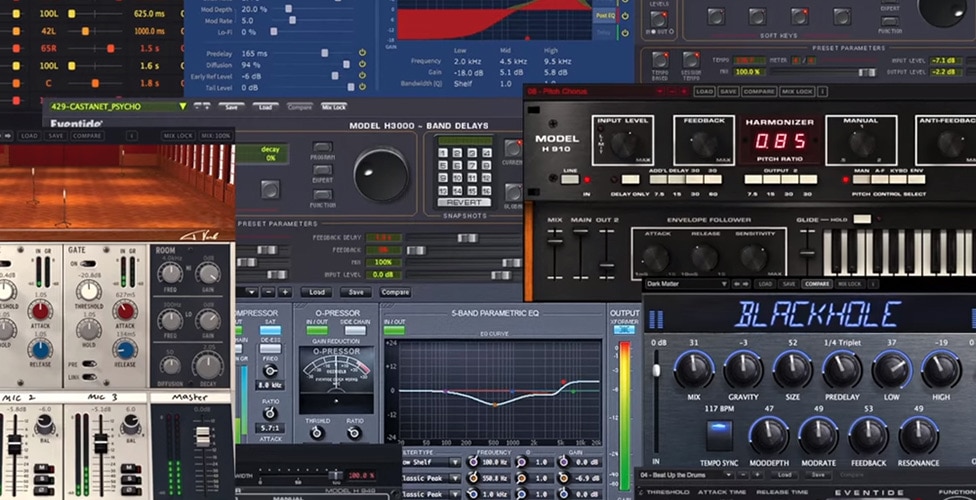Viewport: 976px width, 500px height.
Task: Adjust Blackhole's FEEDBACK knob
Action: pos(868,436)
